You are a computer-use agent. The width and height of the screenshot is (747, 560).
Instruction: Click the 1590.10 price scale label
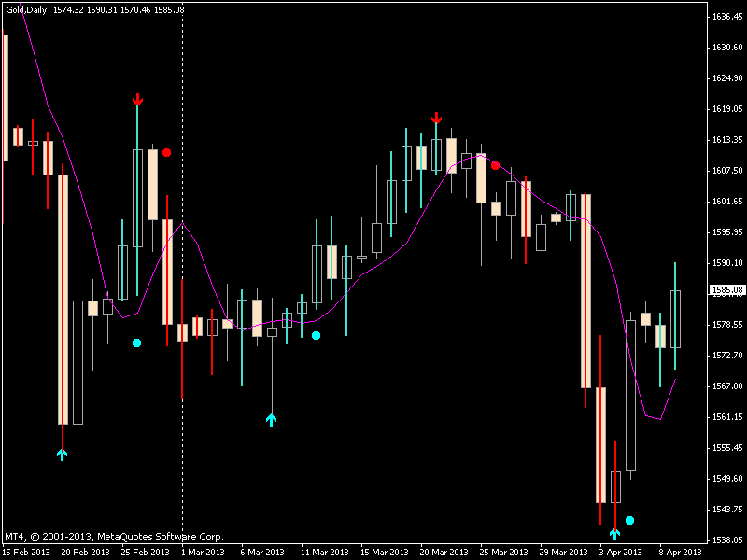727,263
